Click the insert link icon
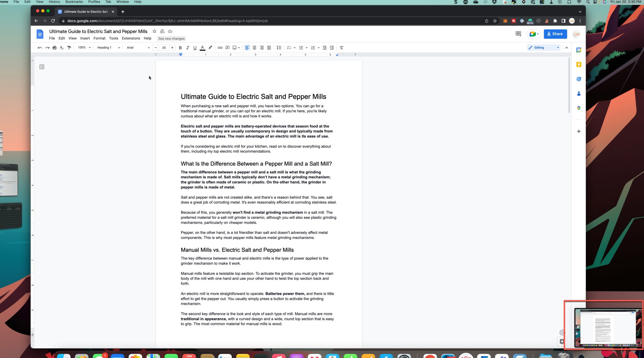 (x=220, y=47)
